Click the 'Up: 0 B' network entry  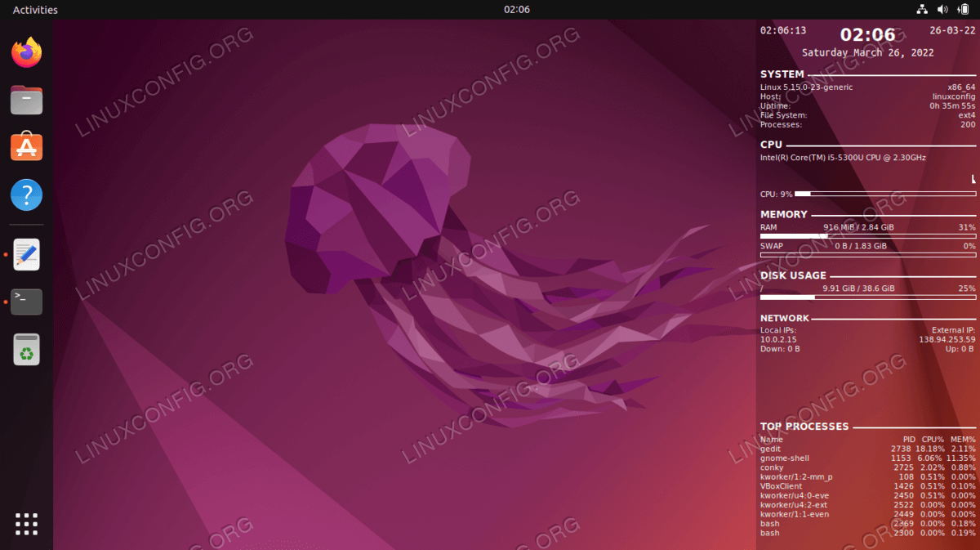coord(960,349)
